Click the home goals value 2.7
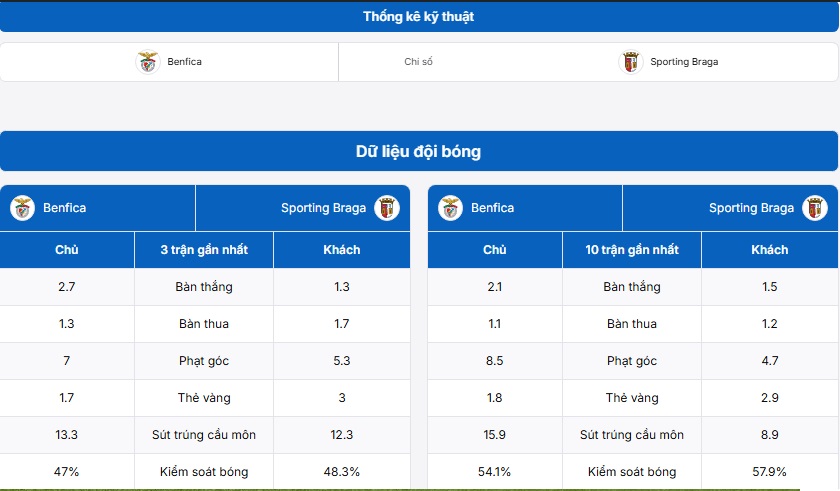Viewport: 840px width, 491px height. point(67,287)
